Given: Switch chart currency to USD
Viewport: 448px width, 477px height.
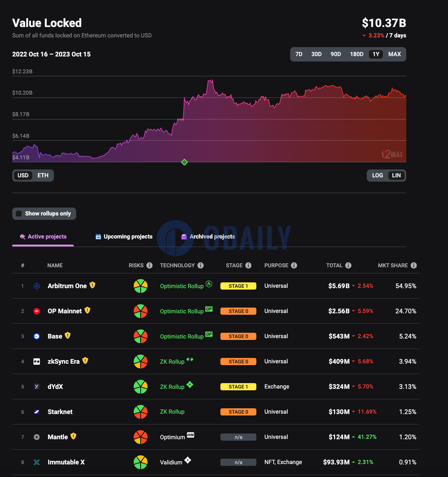Looking at the screenshot, I should (23, 176).
